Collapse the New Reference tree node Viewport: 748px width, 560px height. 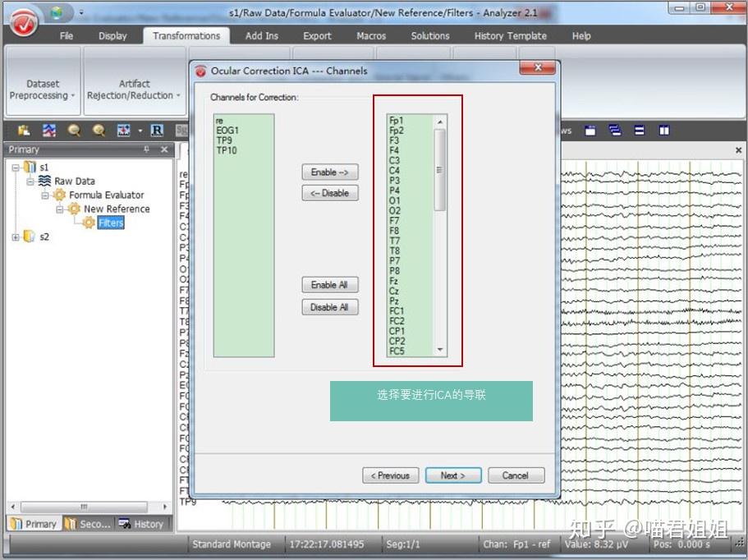[x=60, y=209]
